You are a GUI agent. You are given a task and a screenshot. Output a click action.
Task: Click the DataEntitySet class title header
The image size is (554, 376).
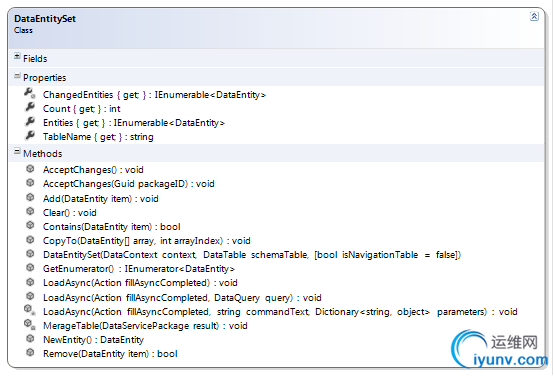click(45, 19)
